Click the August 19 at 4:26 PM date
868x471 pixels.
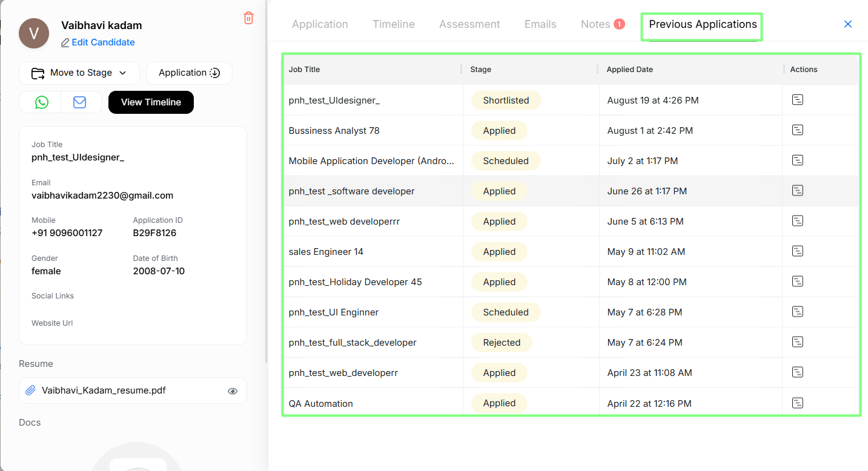653,100
